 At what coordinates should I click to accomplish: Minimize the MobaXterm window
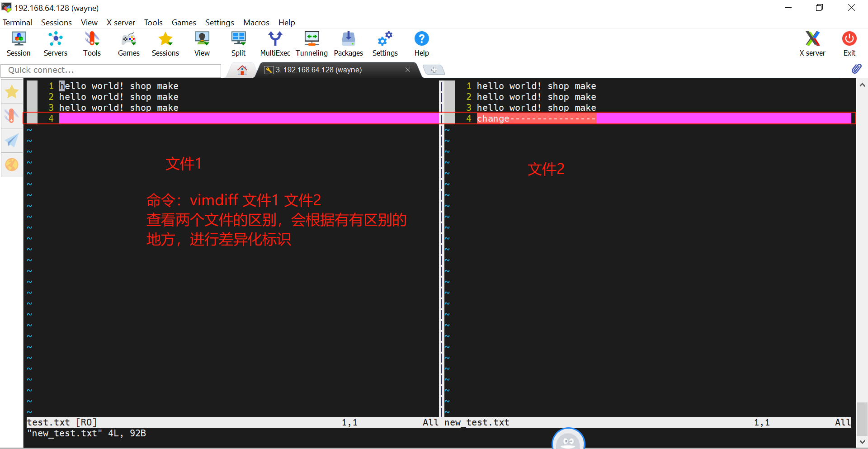click(788, 8)
